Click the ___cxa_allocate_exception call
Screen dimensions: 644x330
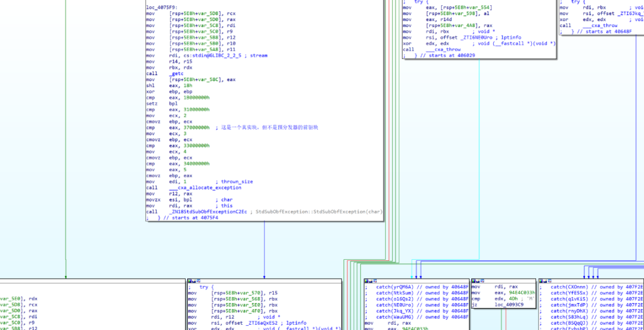coord(193,188)
